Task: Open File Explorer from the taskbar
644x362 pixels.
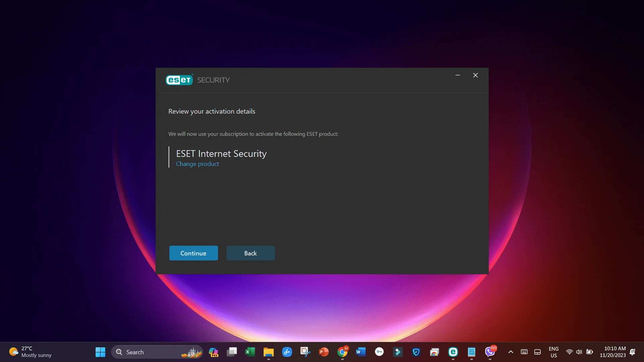Action: (x=268, y=352)
